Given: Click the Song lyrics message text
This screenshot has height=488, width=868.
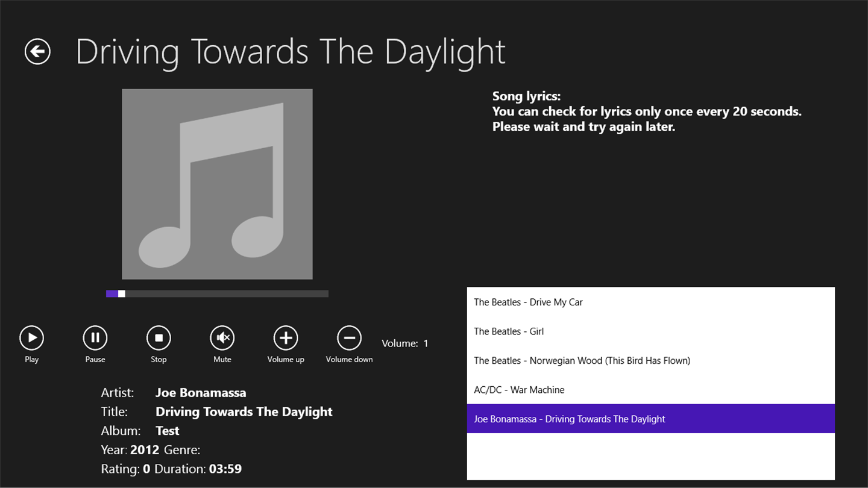Looking at the screenshot, I should [x=646, y=111].
